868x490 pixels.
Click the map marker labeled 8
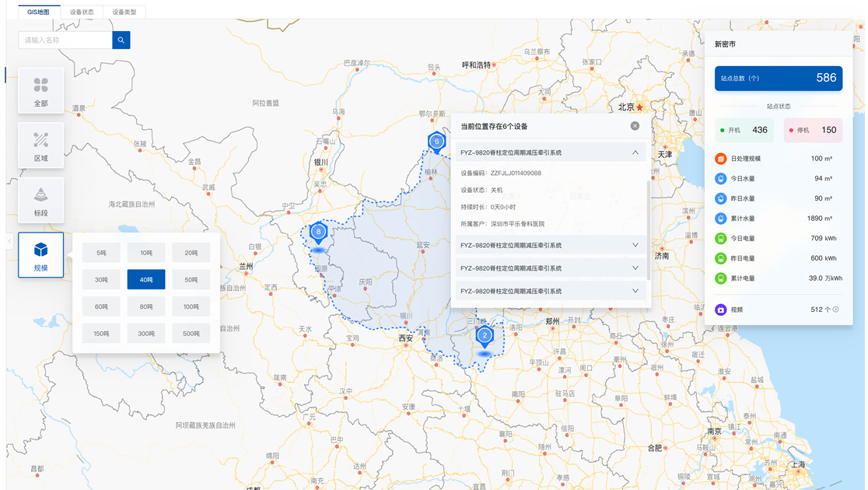(318, 233)
